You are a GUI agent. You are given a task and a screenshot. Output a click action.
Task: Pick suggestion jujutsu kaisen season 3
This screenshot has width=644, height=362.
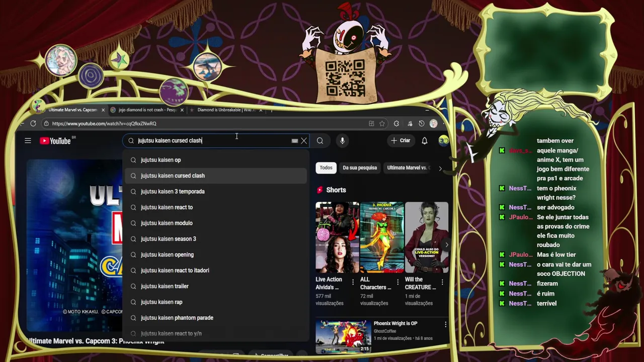pos(216,239)
